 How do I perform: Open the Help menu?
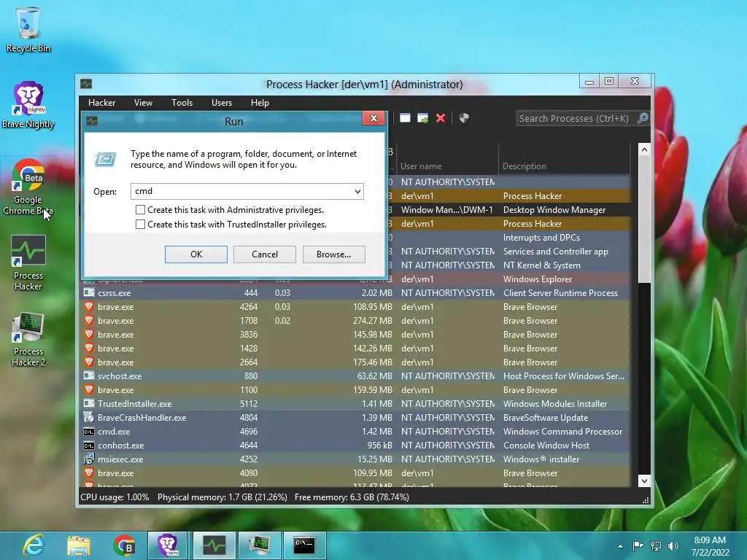260,102
